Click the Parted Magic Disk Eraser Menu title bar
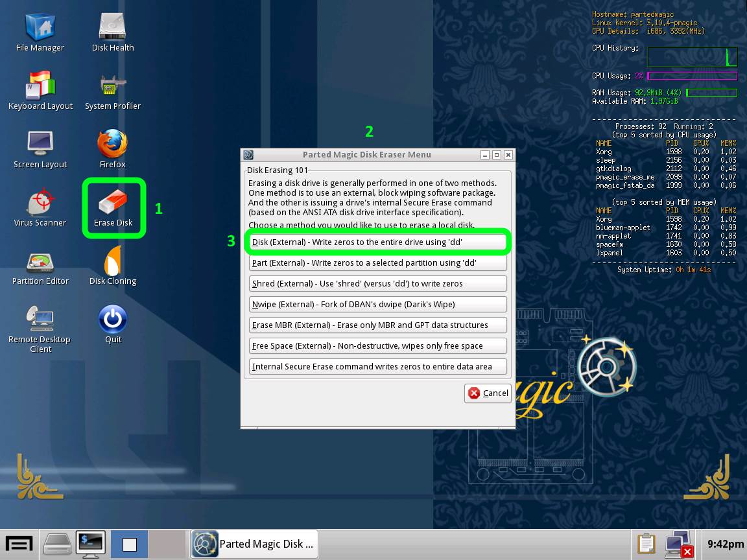 coord(367,155)
